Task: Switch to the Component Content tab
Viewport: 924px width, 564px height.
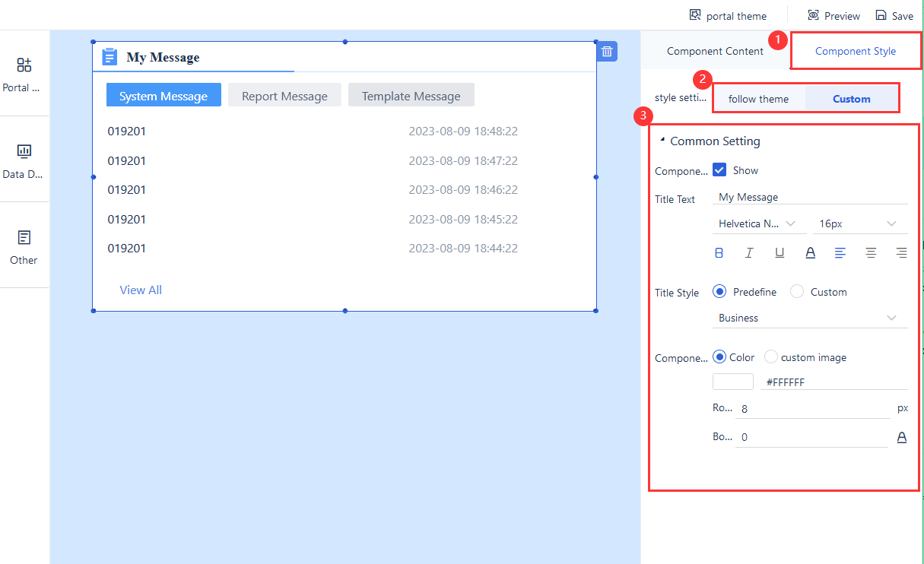Action: pyautogui.click(x=715, y=51)
